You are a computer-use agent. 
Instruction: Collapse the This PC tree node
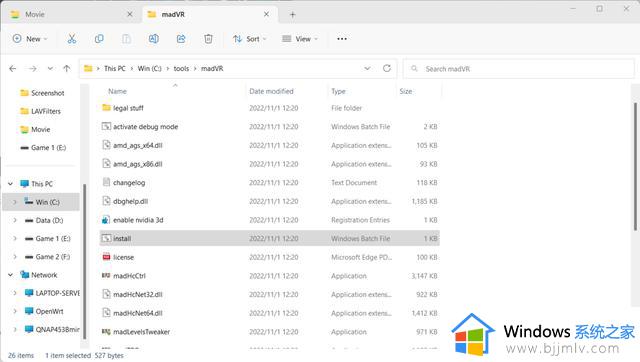(x=11, y=184)
